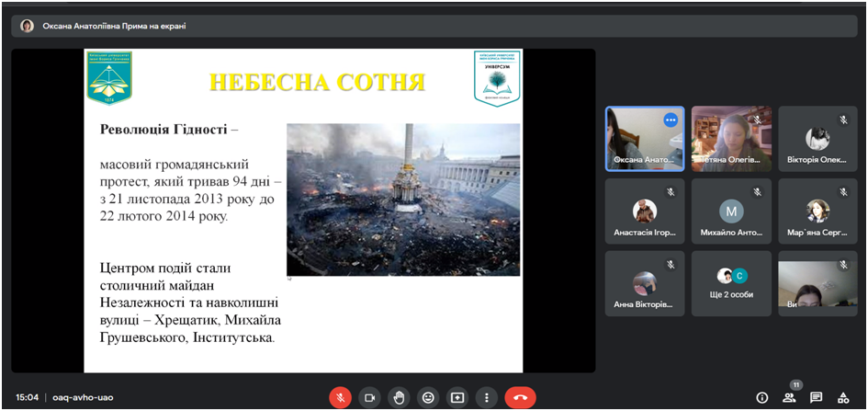Open the three-dot more options button in the call controls
The image size is (868, 411).
(x=487, y=398)
